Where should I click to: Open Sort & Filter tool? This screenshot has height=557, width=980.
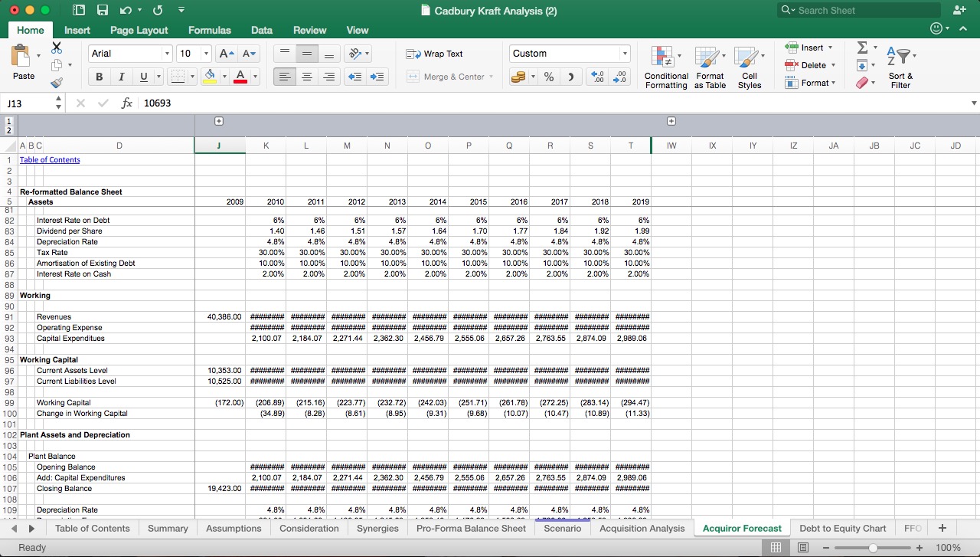tap(900, 67)
